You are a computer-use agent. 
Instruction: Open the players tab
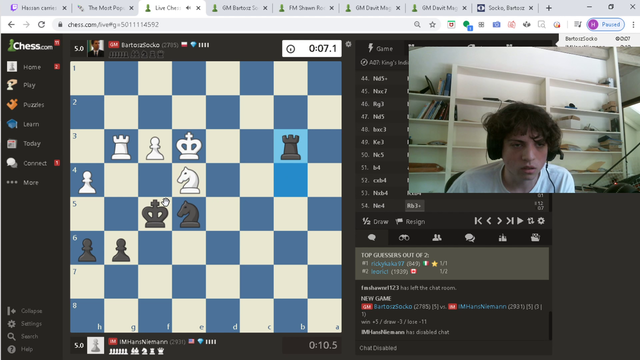(437, 238)
